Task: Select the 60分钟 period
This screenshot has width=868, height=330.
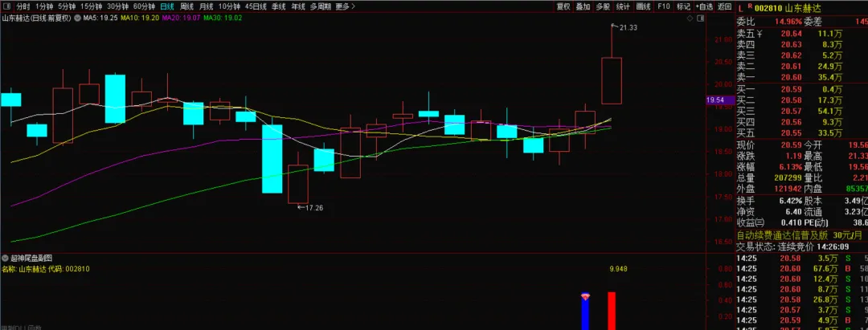Action: tap(145, 6)
